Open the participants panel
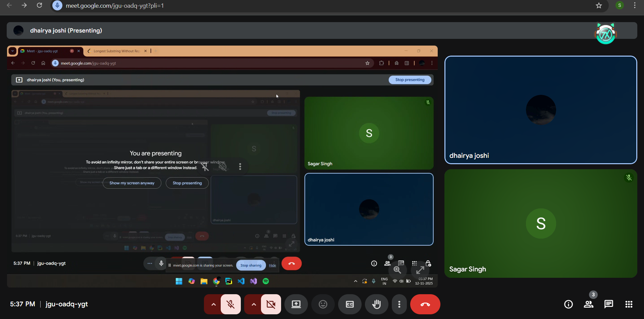 [588, 304]
